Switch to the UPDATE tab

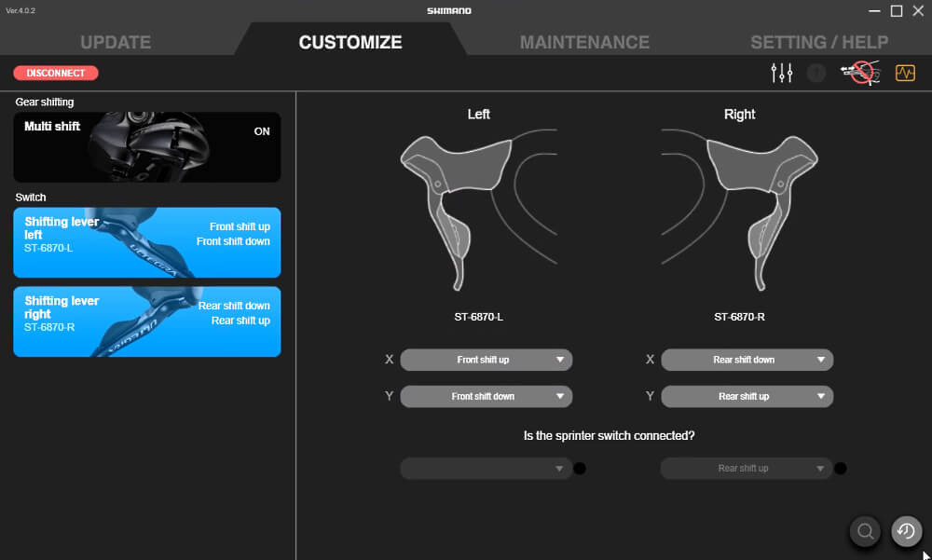coord(115,42)
